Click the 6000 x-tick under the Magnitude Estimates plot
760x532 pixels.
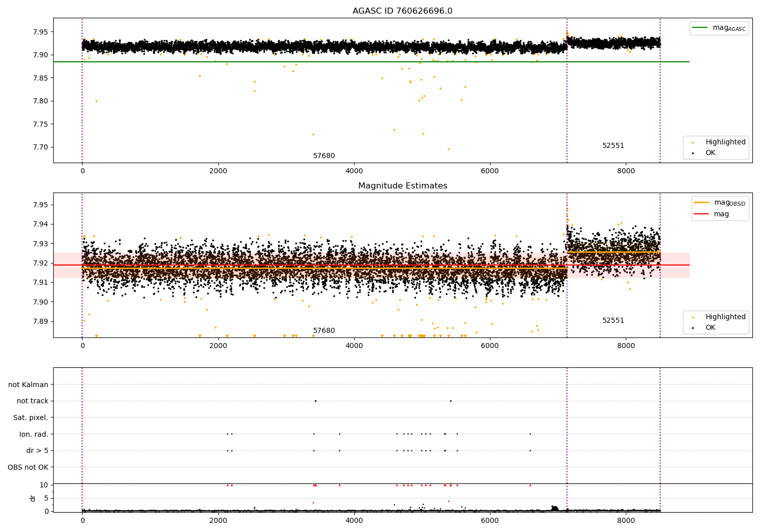click(x=490, y=346)
